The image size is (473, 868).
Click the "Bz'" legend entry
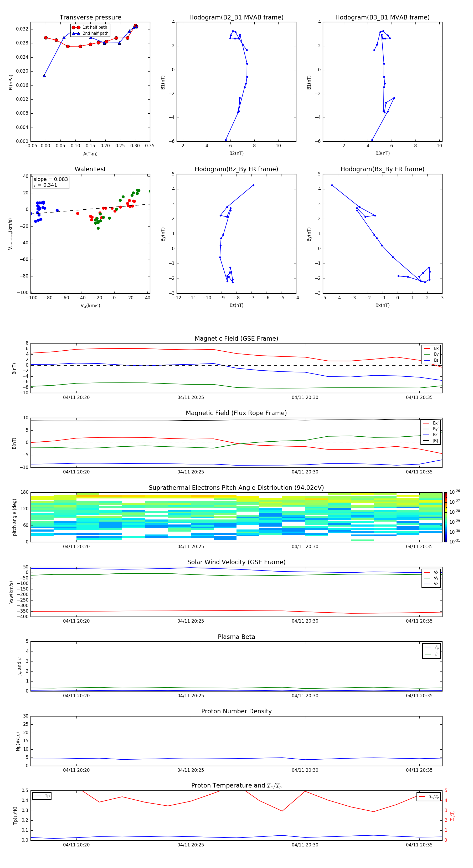(431, 435)
